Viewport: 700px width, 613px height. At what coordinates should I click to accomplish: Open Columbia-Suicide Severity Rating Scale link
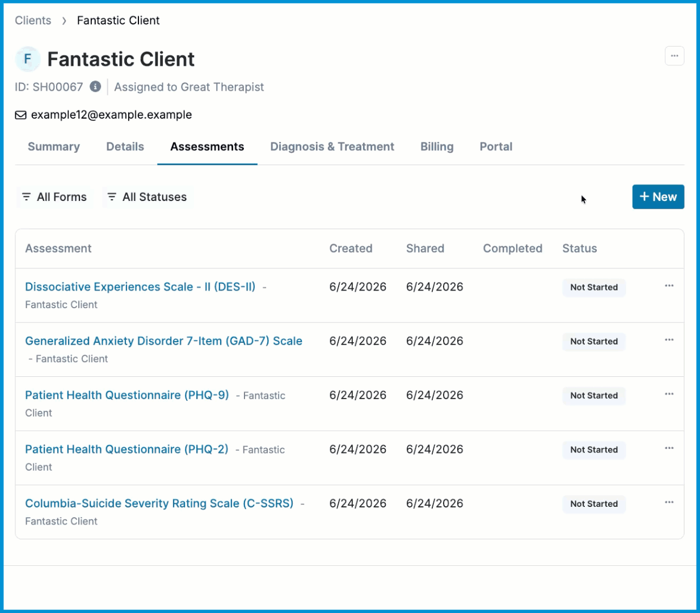159,503
